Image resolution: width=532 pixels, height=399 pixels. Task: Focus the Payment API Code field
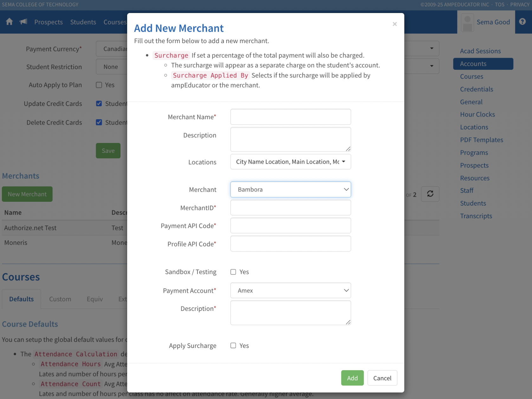point(290,226)
